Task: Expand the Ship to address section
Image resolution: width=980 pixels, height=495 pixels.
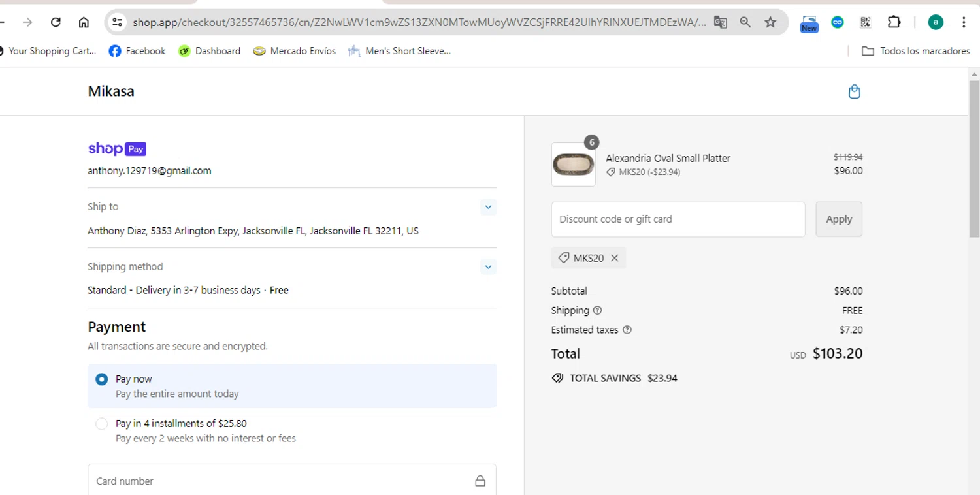Action: coord(488,207)
